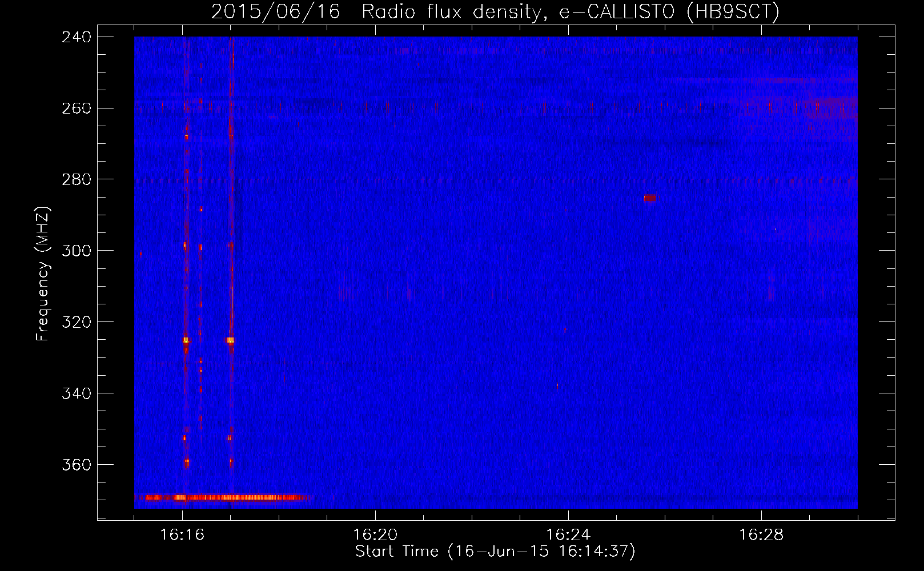Click the 16:24 time tick label

coord(569,535)
